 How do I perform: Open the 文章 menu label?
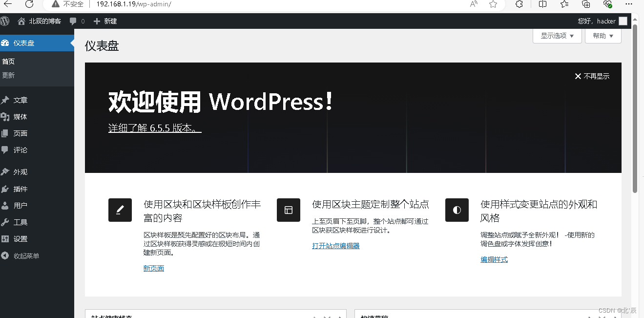[21, 100]
